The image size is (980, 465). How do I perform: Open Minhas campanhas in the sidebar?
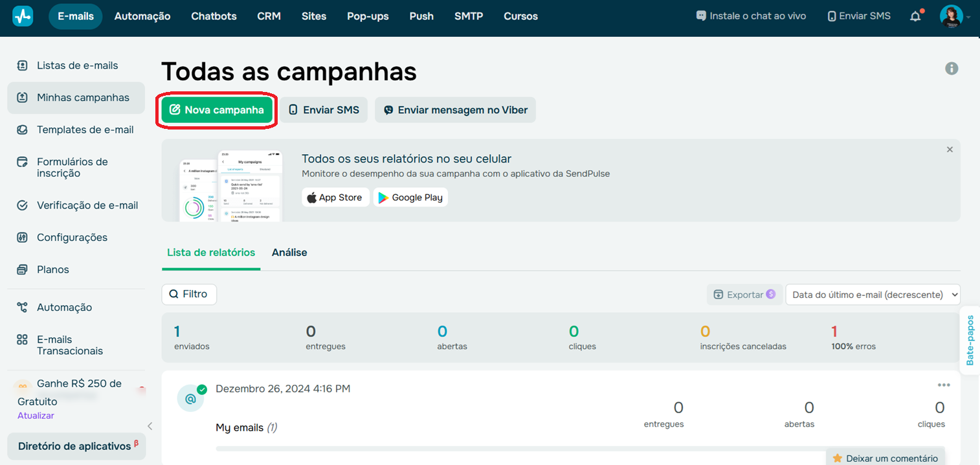tap(76, 98)
